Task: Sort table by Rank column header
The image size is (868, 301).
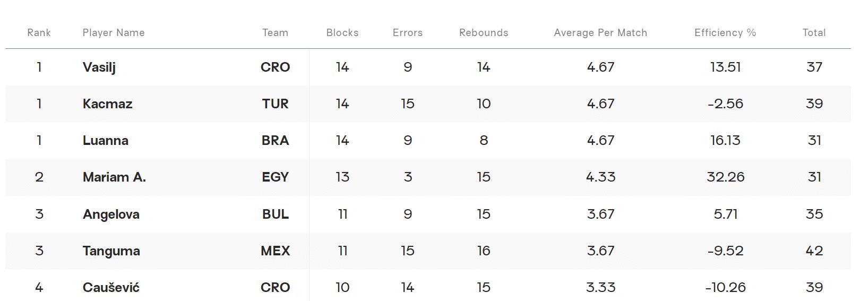Action: (x=39, y=32)
